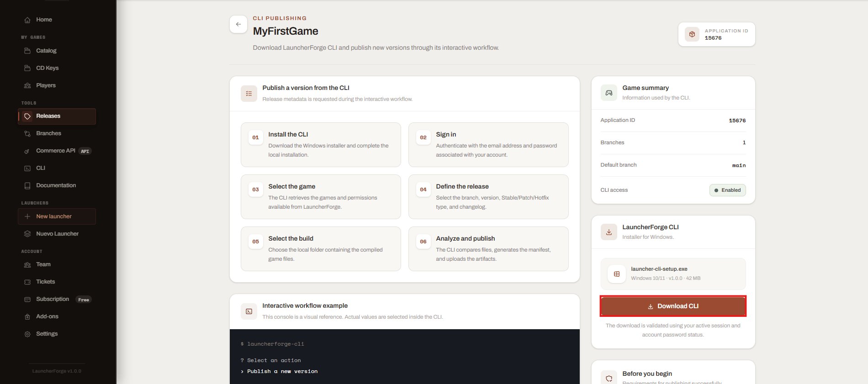The height and width of the screenshot is (384, 868).
Task: Select the Install the CLI step card
Action: point(321,145)
